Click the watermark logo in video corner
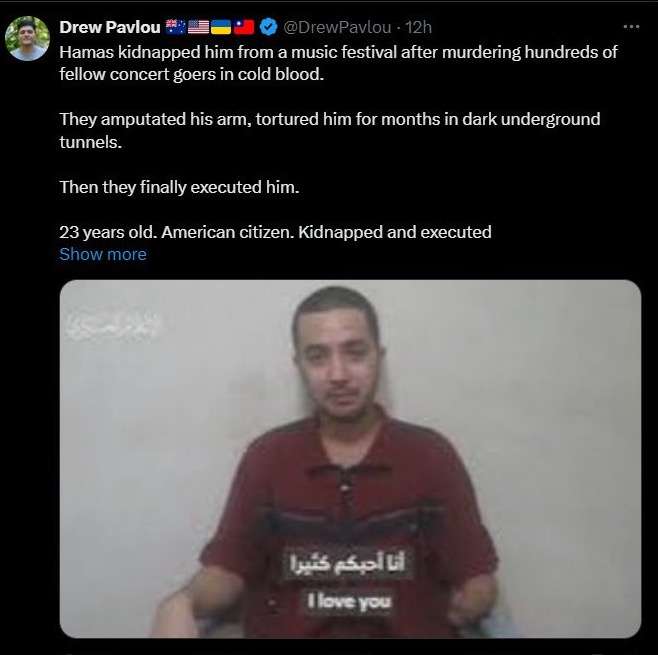Screen dimensions: 658x655 [112, 325]
